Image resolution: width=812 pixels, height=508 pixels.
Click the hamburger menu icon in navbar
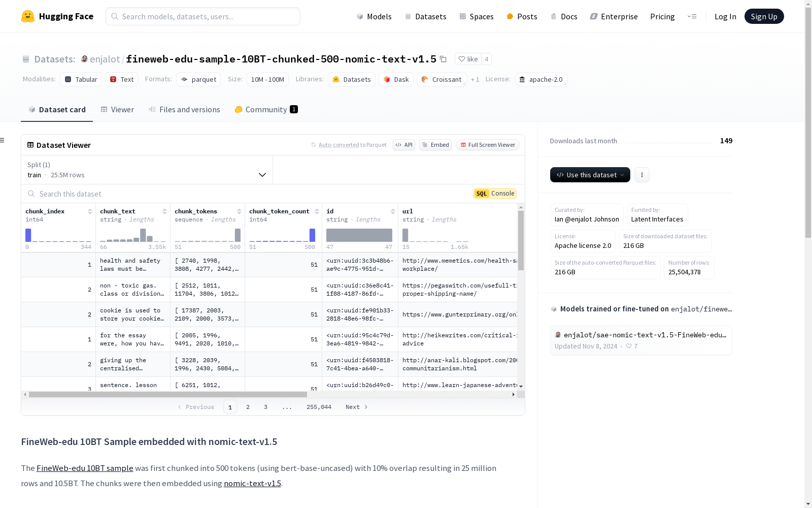coord(692,16)
